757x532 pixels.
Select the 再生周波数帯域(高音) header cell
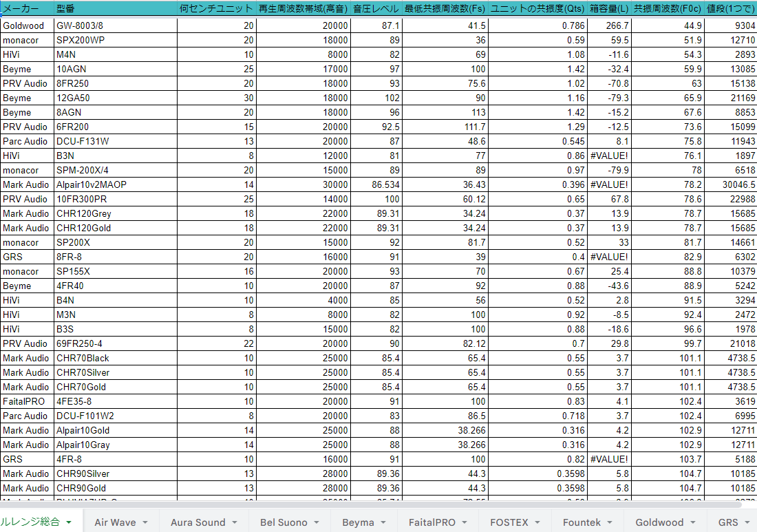tap(303, 8)
